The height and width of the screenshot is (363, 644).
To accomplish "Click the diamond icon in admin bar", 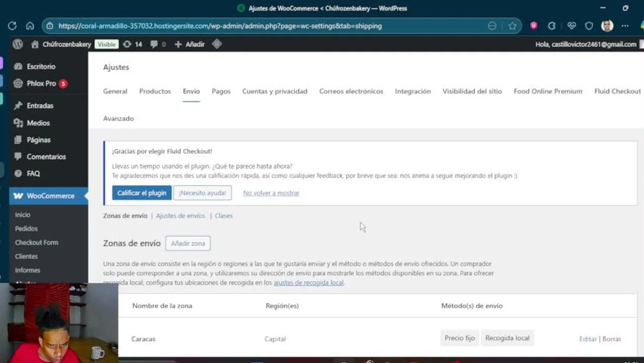I will click(x=217, y=44).
